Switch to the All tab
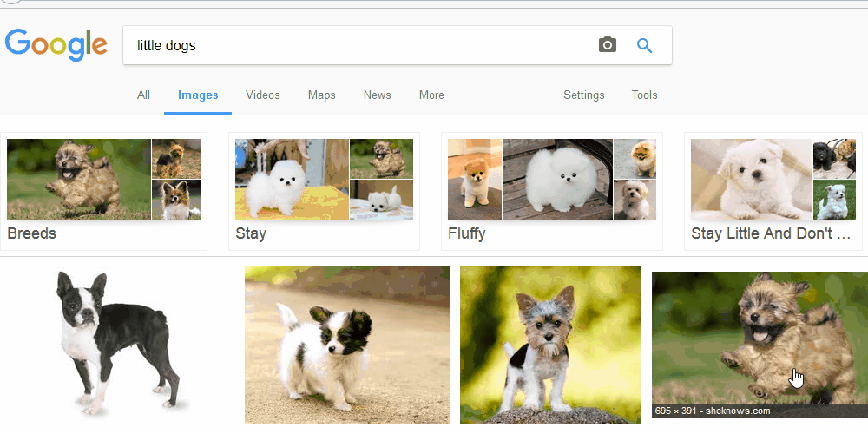This screenshot has height=434, width=868. click(143, 95)
